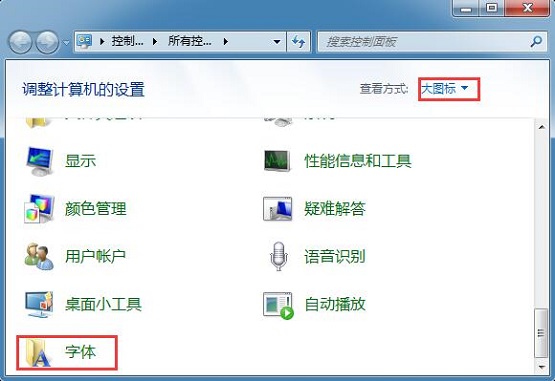Click the 语音识别 link
This screenshot has width=555, height=381.
pyautogui.click(x=335, y=256)
